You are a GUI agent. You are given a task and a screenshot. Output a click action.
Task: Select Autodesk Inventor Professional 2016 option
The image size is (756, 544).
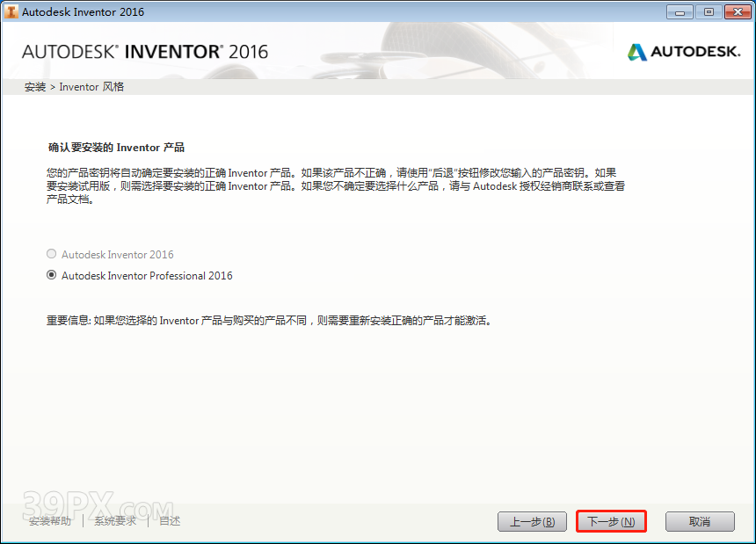(x=51, y=275)
